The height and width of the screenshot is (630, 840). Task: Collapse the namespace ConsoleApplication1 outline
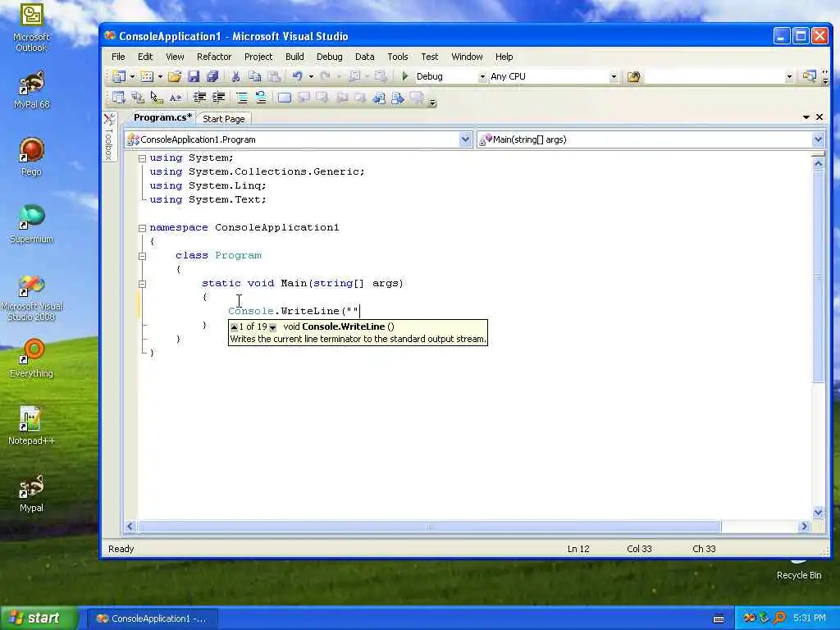(x=142, y=228)
